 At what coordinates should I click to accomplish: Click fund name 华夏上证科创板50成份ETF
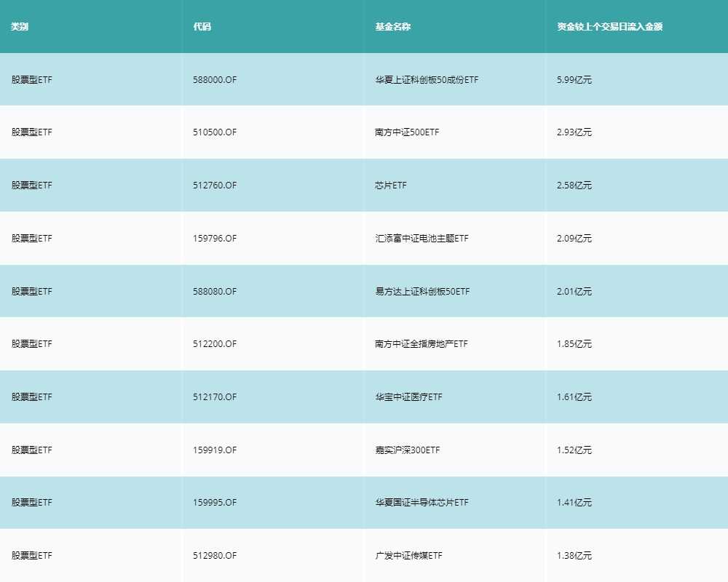pos(427,80)
